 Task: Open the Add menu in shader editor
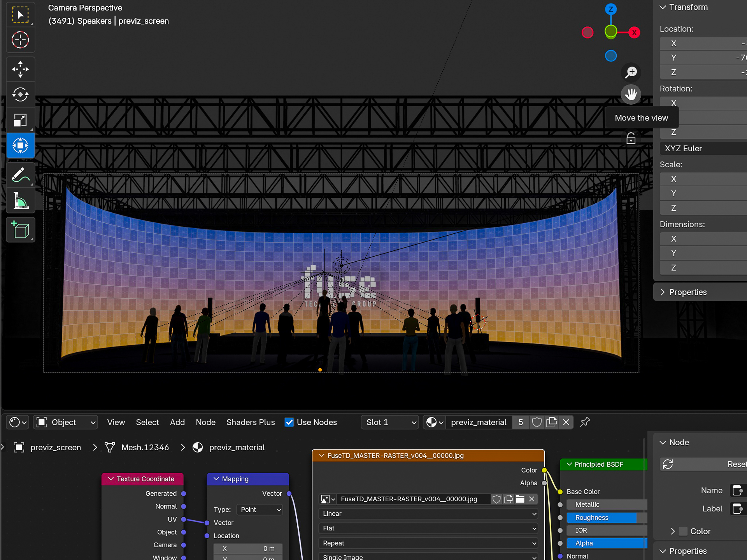(x=177, y=422)
